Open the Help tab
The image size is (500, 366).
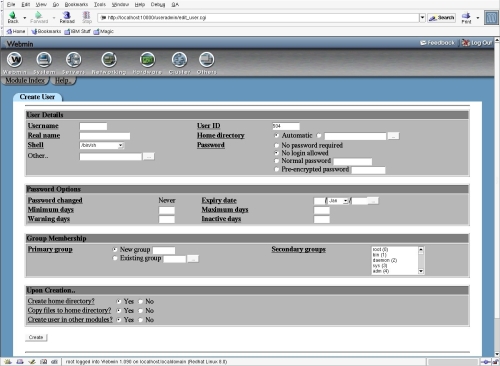coord(63,80)
